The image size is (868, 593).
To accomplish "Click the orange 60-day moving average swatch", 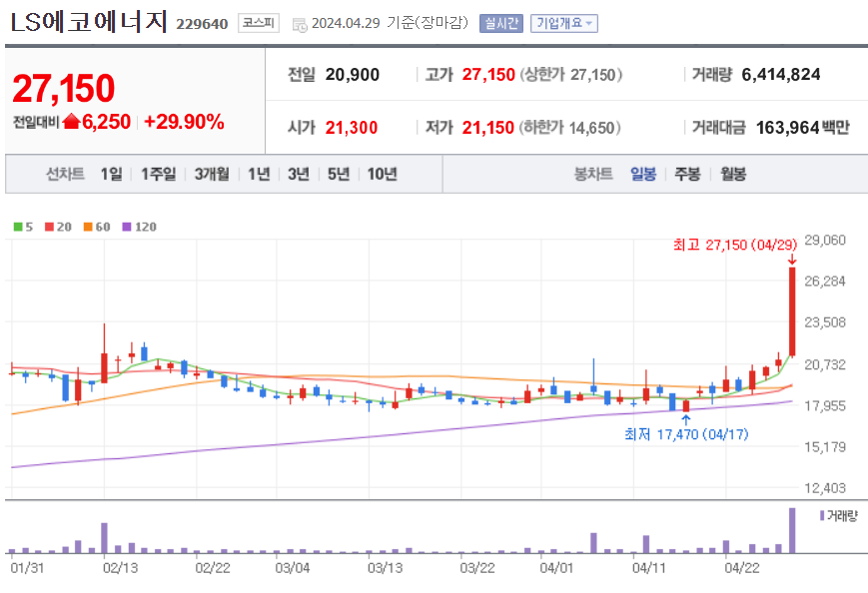I will point(88,227).
